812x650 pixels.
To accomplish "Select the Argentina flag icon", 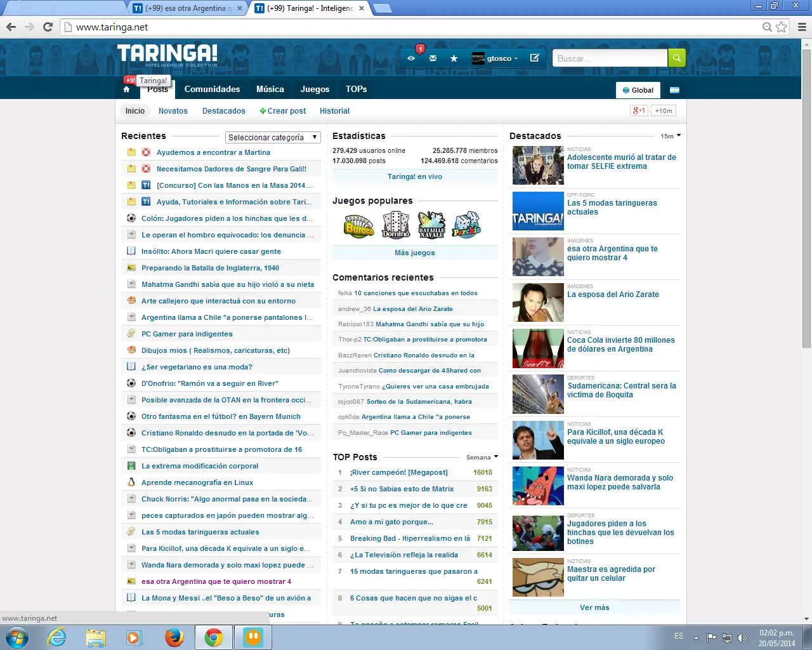I will click(x=674, y=90).
